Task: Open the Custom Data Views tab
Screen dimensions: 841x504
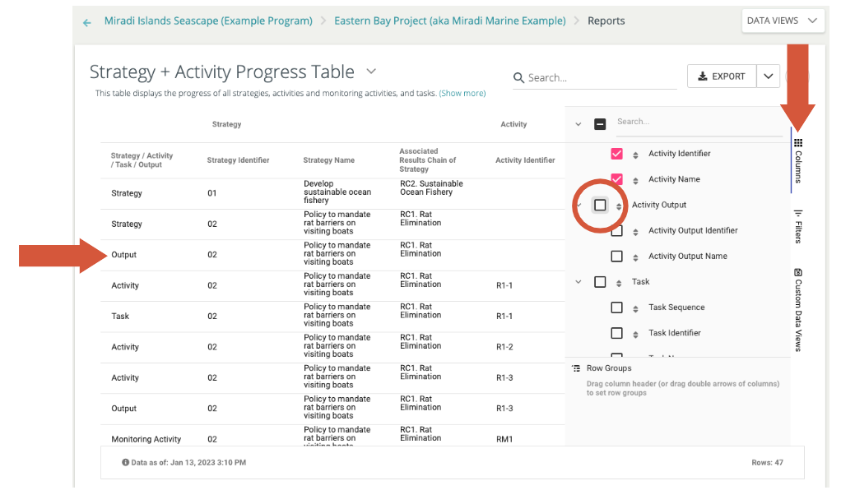Action: click(797, 310)
